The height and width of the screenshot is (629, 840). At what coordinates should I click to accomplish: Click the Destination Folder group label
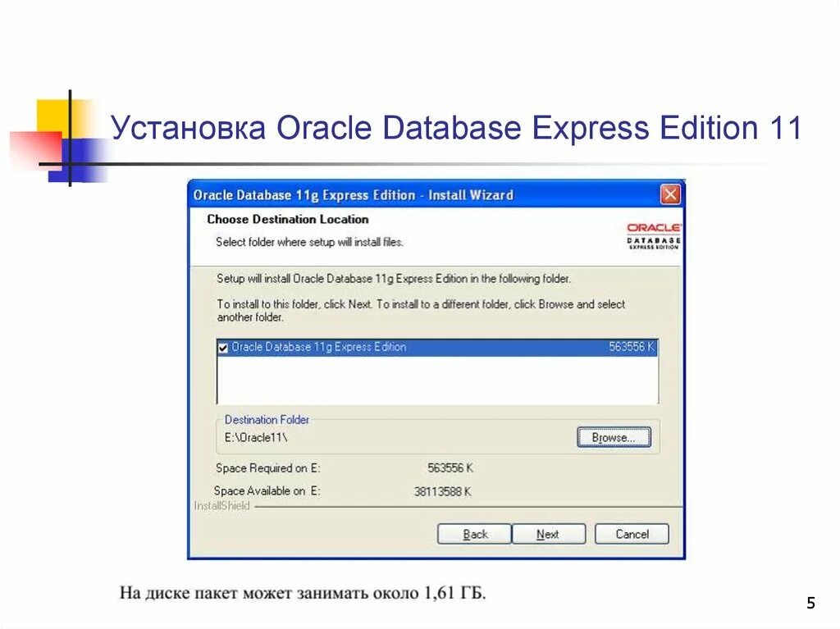click(x=267, y=420)
